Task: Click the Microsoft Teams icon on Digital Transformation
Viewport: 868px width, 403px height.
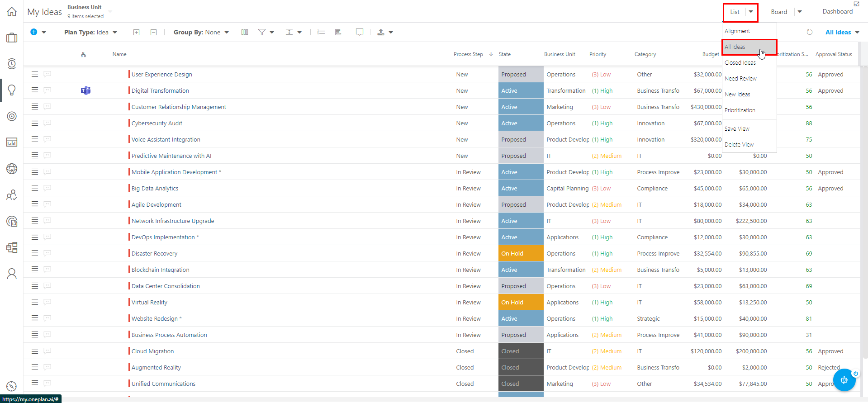Action: click(x=85, y=90)
